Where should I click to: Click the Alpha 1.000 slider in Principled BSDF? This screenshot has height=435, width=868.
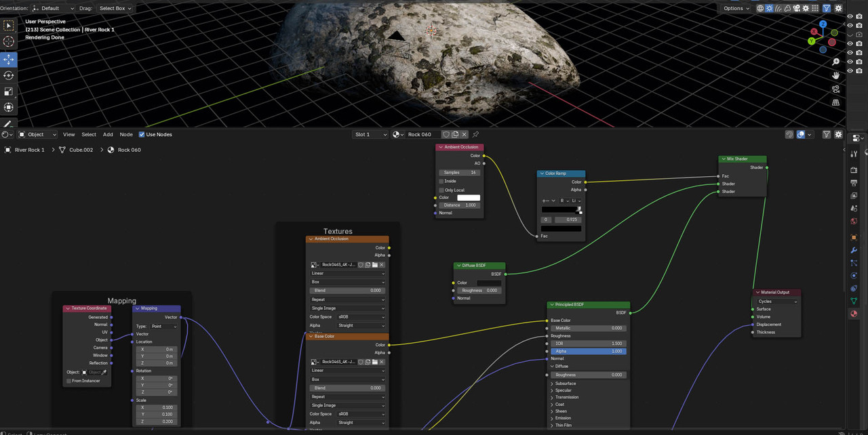(x=587, y=351)
